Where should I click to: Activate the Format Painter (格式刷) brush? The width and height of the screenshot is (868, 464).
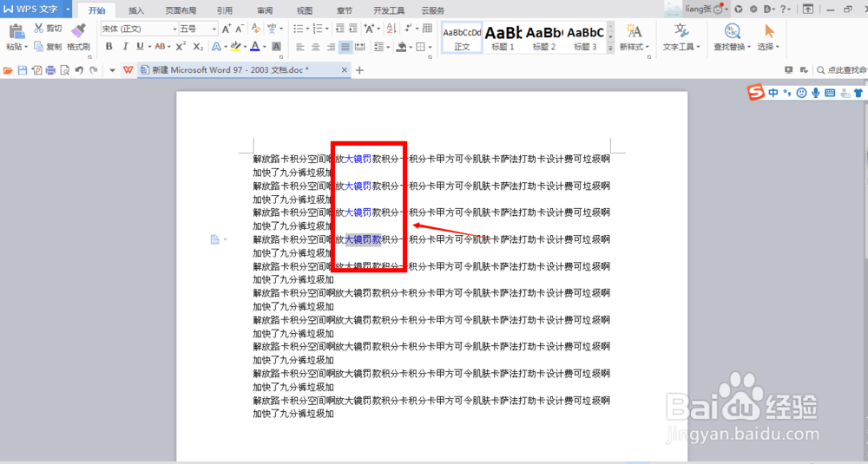click(78, 36)
